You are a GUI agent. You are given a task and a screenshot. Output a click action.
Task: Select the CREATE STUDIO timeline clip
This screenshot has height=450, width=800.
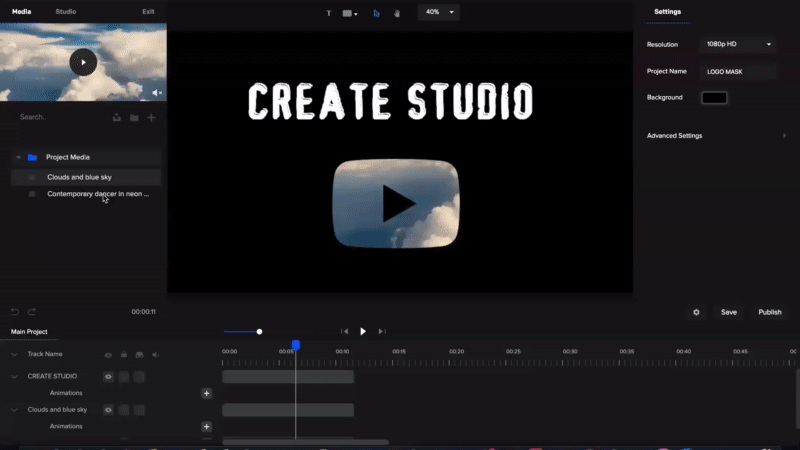pyautogui.click(x=288, y=377)
